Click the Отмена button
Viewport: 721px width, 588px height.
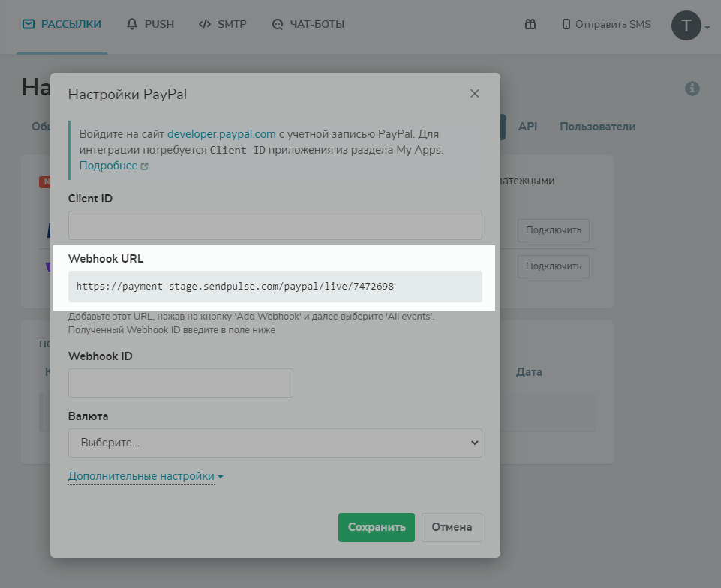[x=452, y=527]
